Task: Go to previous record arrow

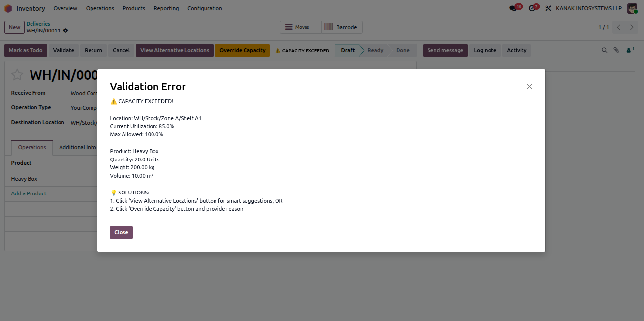Action: 619,27
